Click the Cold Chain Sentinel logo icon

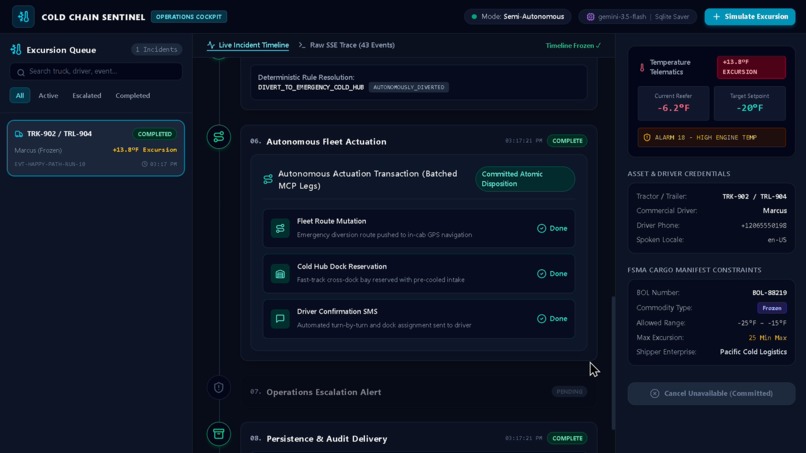coord(23,16)
